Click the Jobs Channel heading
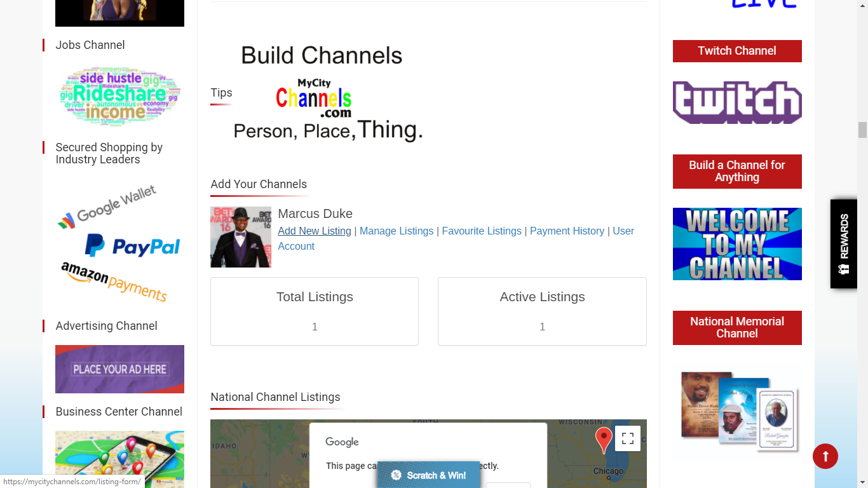Viewport: 868px width, 488px height. click(90, 45)
